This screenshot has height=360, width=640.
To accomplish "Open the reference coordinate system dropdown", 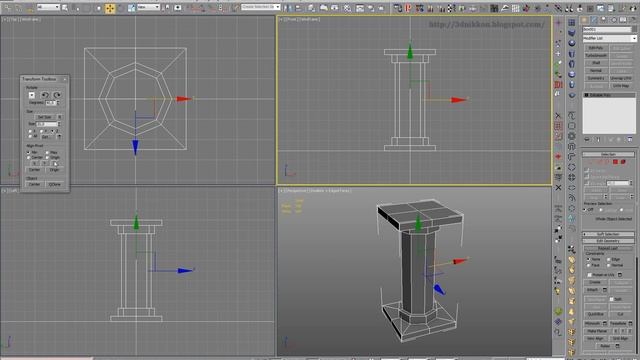I will click(148, 7).
